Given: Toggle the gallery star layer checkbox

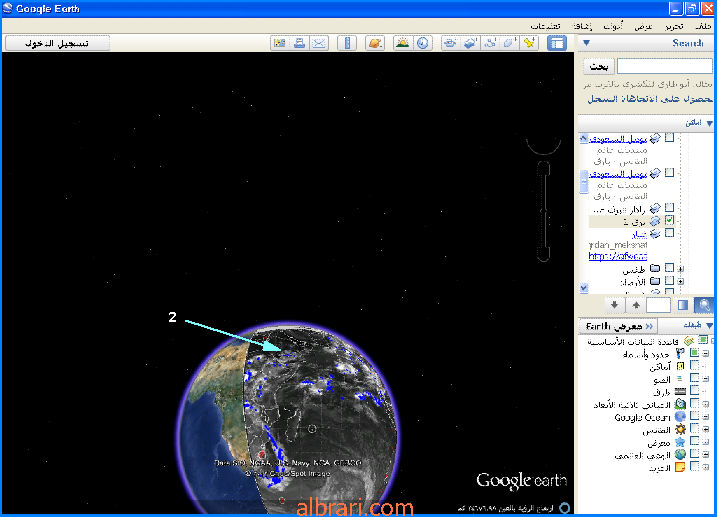Looking at the screenshot, I should pyautogui.click(x=695, y=441).
